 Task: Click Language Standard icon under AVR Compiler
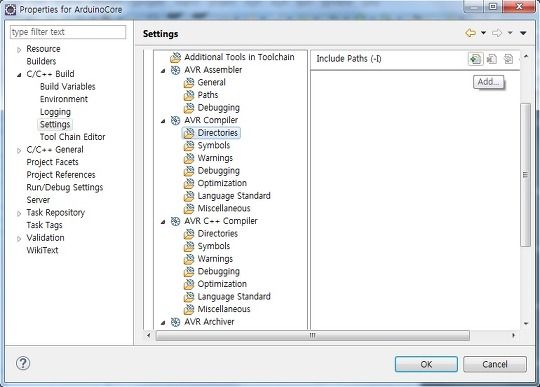189,196
